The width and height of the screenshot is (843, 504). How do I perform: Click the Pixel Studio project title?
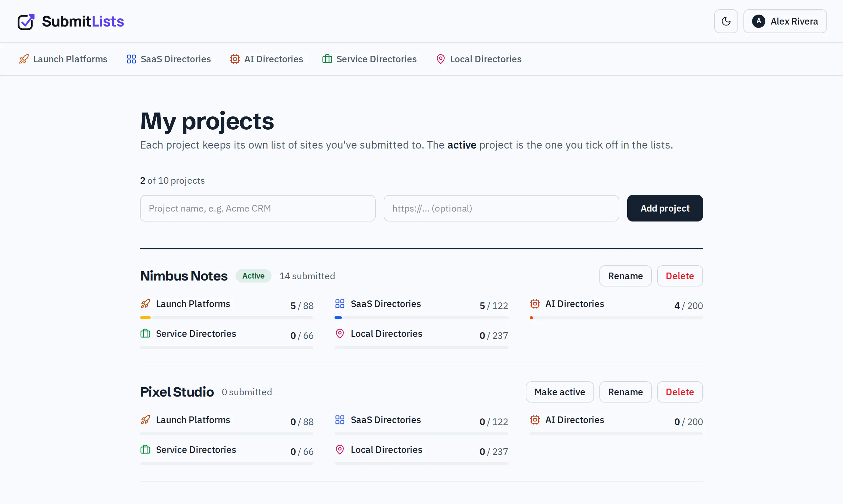point(177,392)
